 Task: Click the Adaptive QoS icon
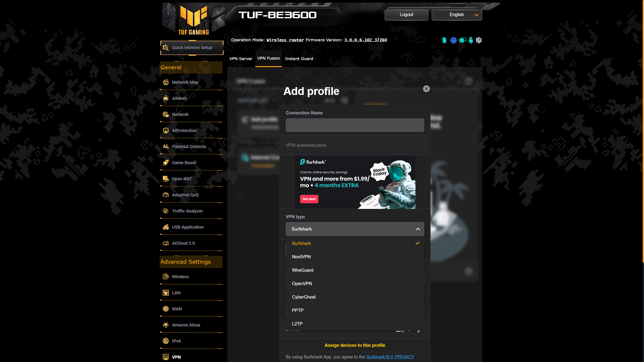pos(166,194)
